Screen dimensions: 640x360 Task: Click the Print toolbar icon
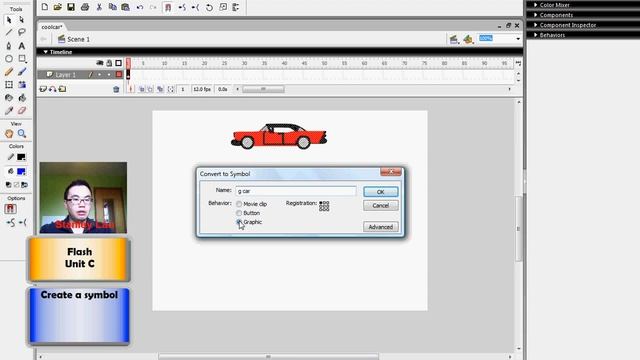[x=85, y=7]
